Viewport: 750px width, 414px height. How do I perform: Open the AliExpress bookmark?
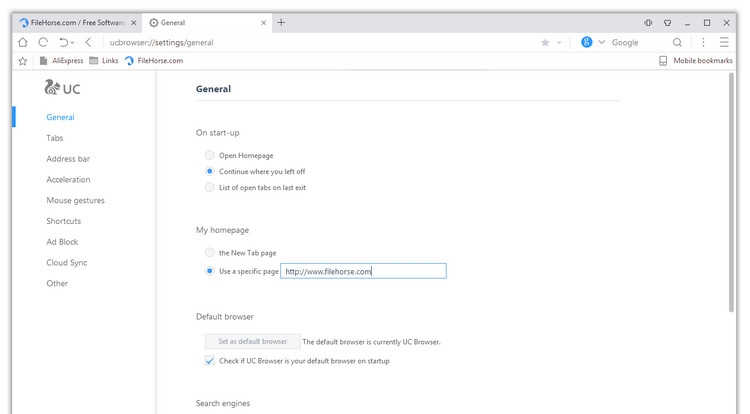[x=61, y=61]
